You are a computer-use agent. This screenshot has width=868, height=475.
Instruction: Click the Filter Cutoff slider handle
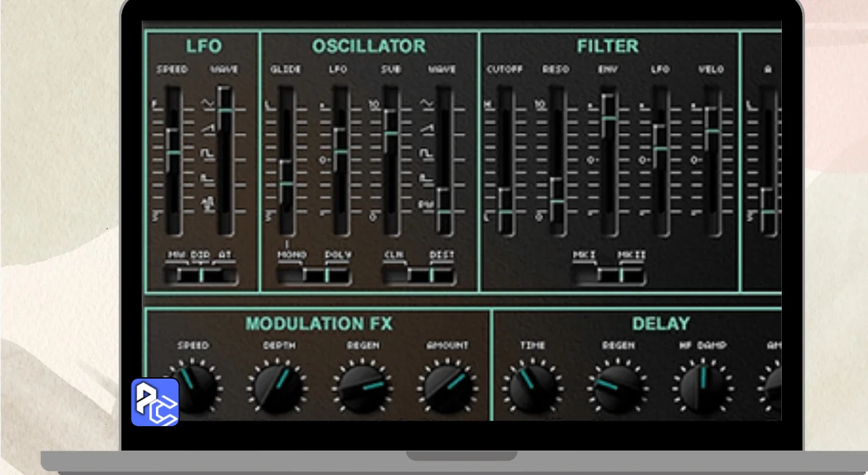[x=506, y=212]
